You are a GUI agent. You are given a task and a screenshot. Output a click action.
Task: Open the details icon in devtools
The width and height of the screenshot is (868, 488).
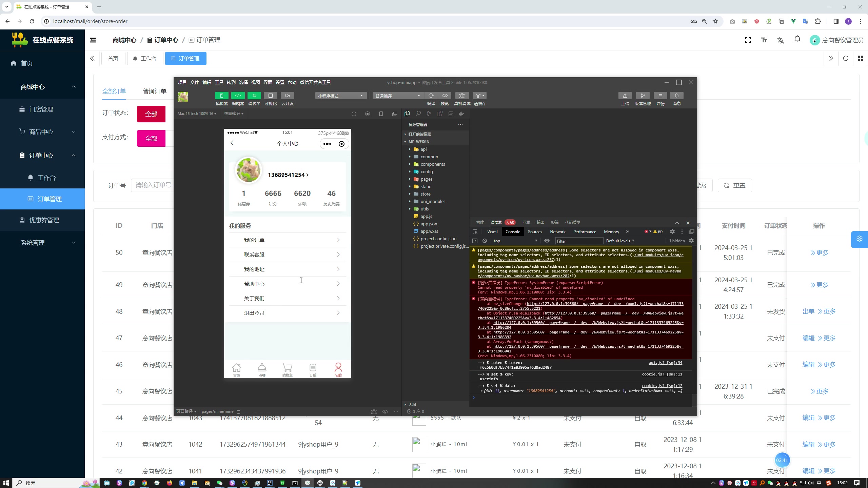(660, 96)
